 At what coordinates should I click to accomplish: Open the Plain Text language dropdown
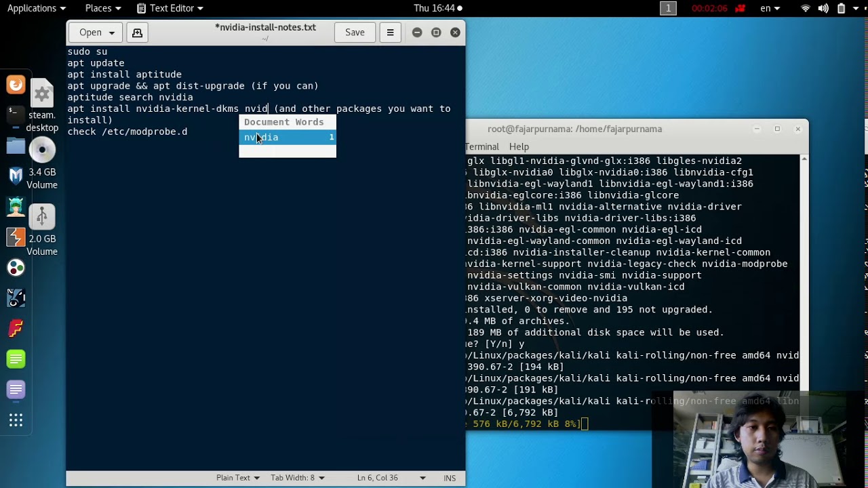(238, 478)
